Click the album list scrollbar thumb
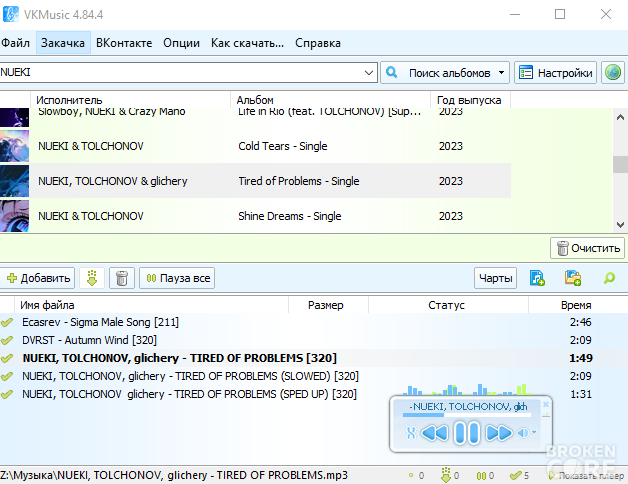The height and width of the screenshot is (484, 628). pyautogui.click(x=620, y=164)
